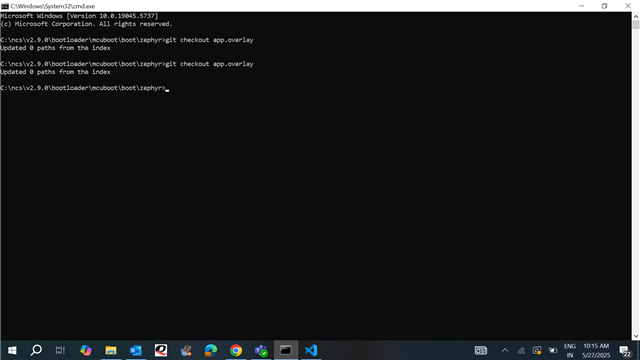Click the scrollbar up arrow in console
This screenshot has height=360, width=640.
(636, 16)
